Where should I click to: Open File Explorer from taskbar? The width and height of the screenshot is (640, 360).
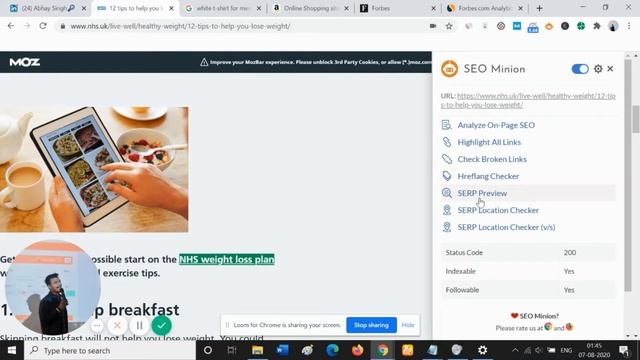pyautogui.click(x=257, y=350)
